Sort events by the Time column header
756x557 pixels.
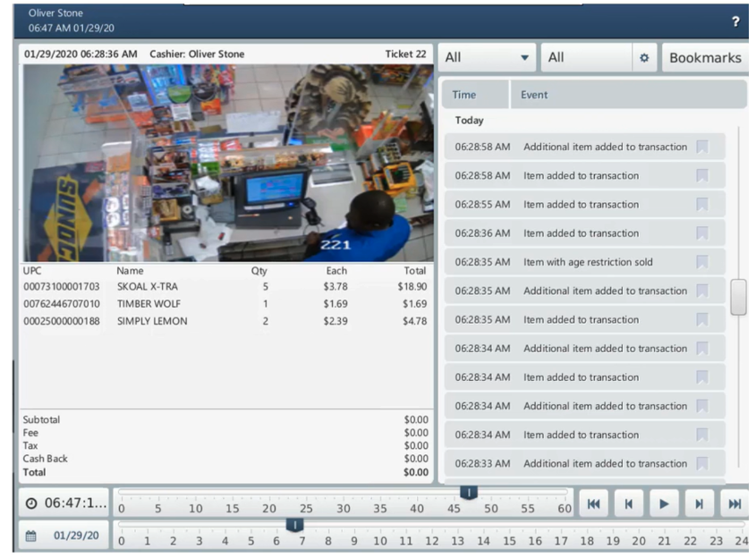pyautogui.click(x=463, y=94)
